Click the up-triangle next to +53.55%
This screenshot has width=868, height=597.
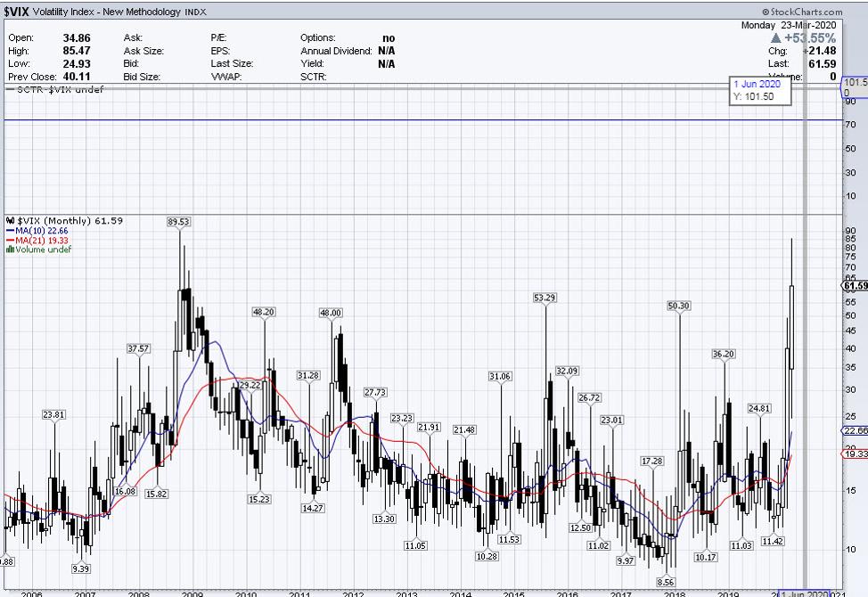[775, 39]
